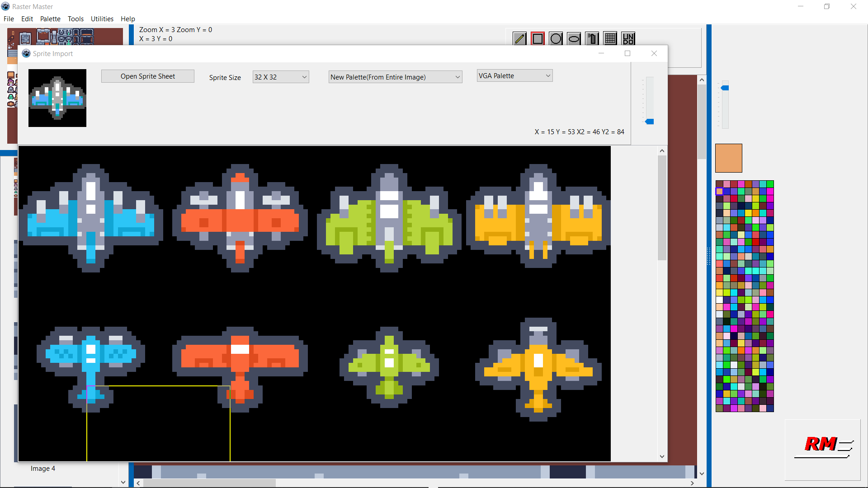Image resolution: width=868 pixels, height=488 pixels.
Task: Open the VGA Palette dropdown
Action: (x=514, y=75)
